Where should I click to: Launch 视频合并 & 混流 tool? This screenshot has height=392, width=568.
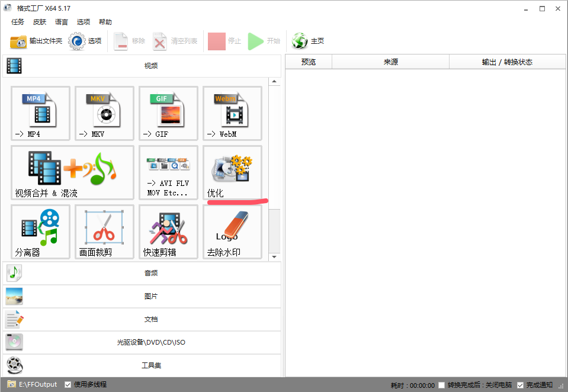(72, 172)
